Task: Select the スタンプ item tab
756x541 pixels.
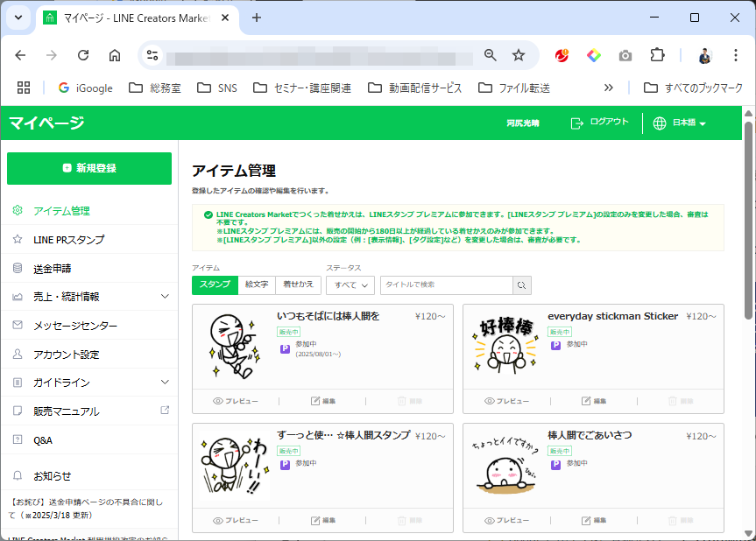Action: coord(215,285)
